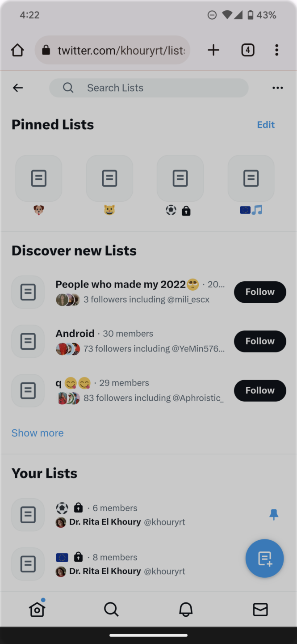Unpin the soccer list using the pin icon
297x644 pixels.
coord(274,515)
